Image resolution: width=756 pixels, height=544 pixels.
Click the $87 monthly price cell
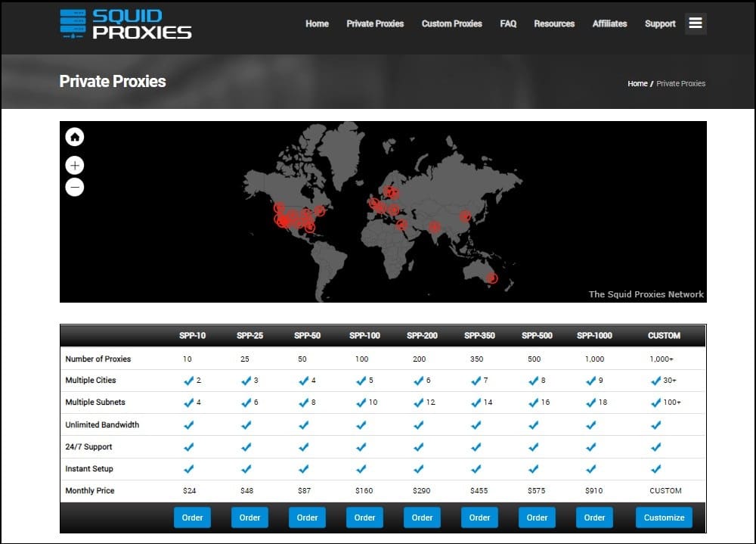pyautogui.click(x=304, y=491)
